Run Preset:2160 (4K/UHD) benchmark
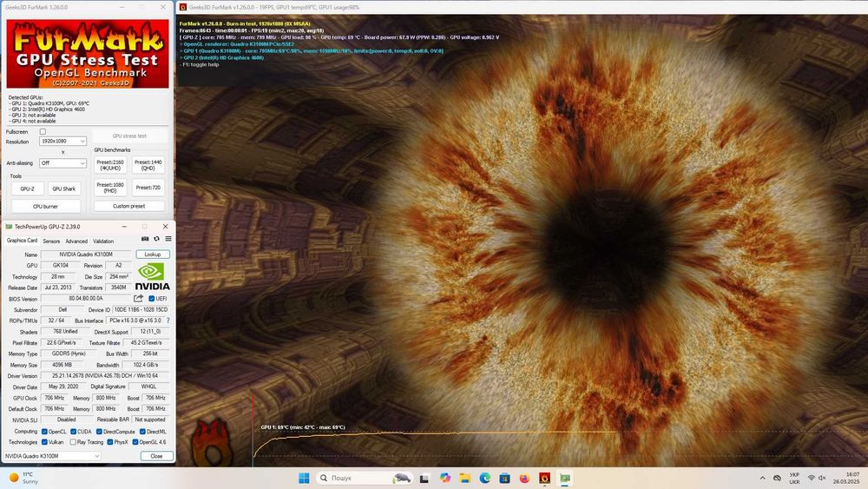Image resolution: width=868 pixels, height=489 pixels. point(110,165)
